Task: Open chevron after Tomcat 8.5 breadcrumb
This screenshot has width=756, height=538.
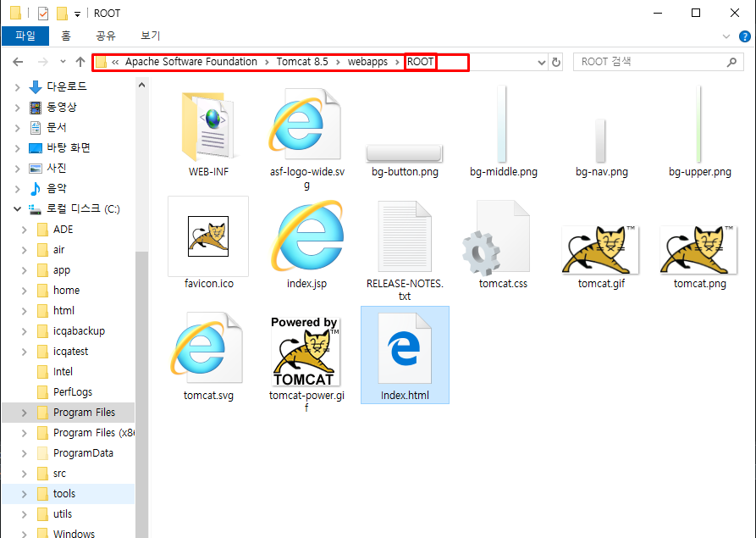Action: coord(338,62)
